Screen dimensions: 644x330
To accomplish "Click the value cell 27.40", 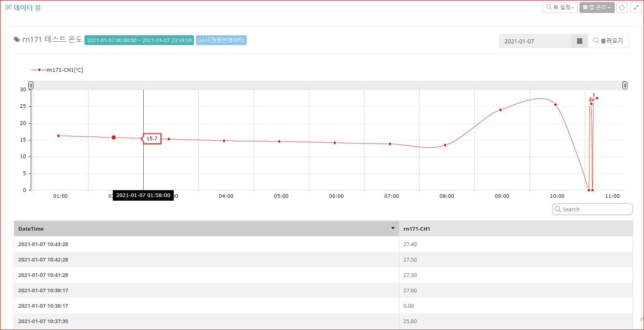I will tap(516, 244).
